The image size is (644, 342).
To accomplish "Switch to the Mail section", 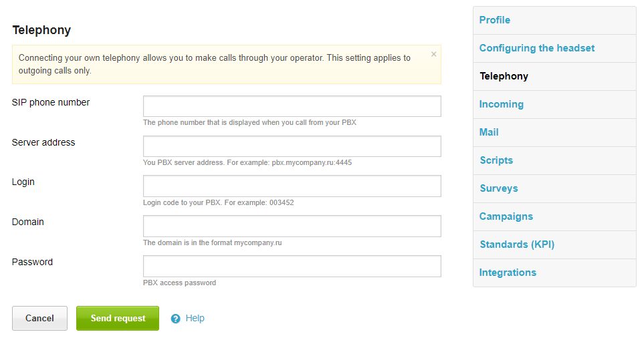I will pos(489,132).
